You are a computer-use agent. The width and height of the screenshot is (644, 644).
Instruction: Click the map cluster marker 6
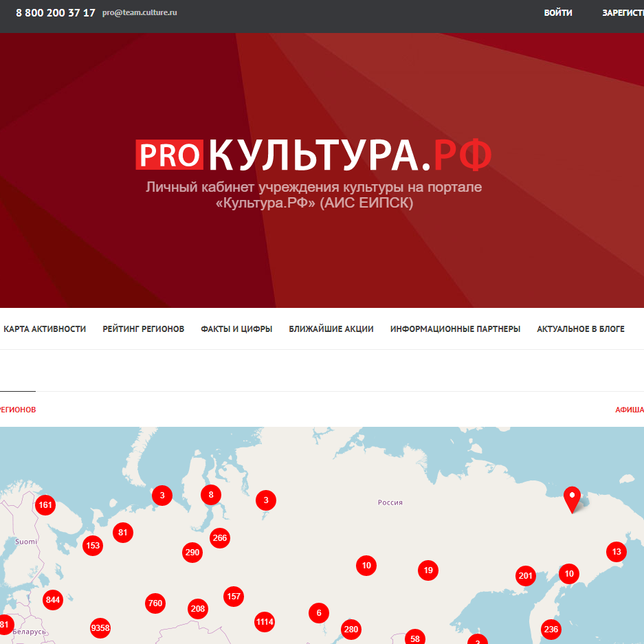click(319, 613)
